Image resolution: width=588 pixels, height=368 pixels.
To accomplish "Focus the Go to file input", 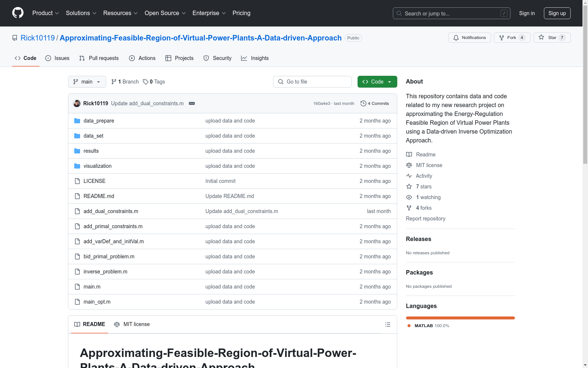I will coord(312,82).
